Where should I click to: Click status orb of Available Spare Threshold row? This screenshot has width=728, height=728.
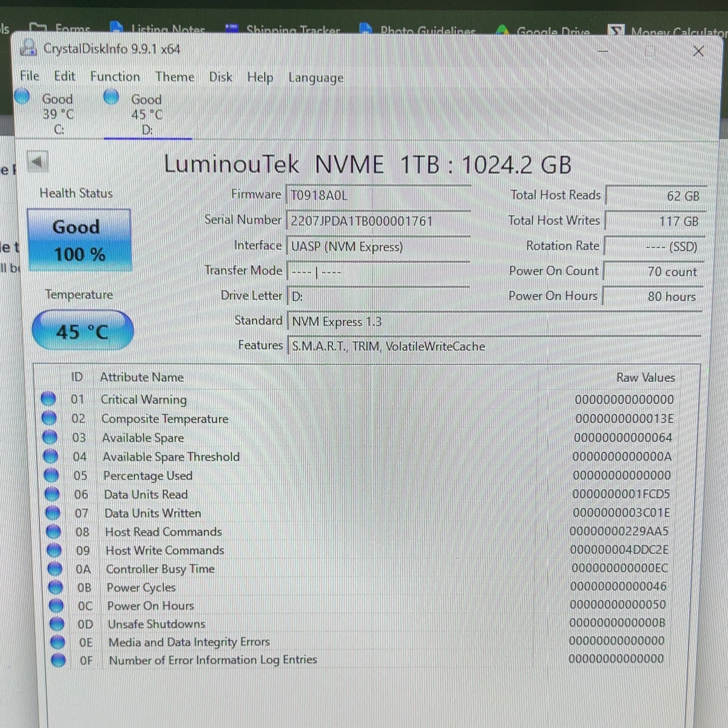coord(50,456)
